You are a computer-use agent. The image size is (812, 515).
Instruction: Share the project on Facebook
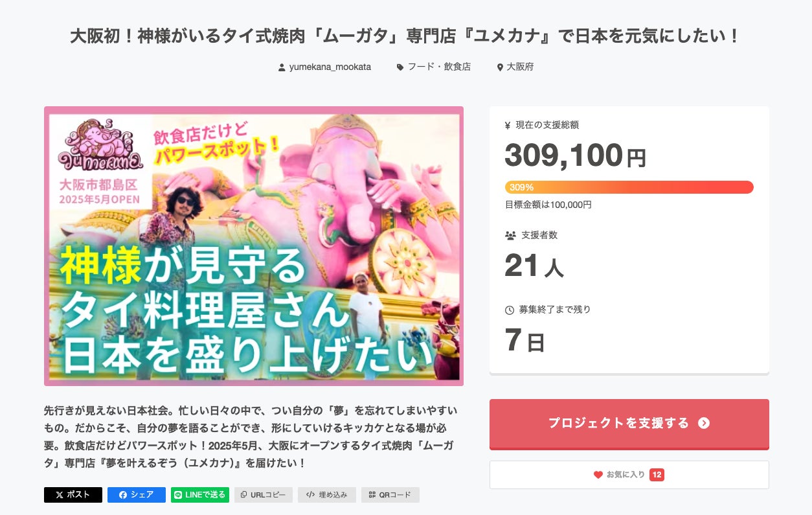(137, 495)
